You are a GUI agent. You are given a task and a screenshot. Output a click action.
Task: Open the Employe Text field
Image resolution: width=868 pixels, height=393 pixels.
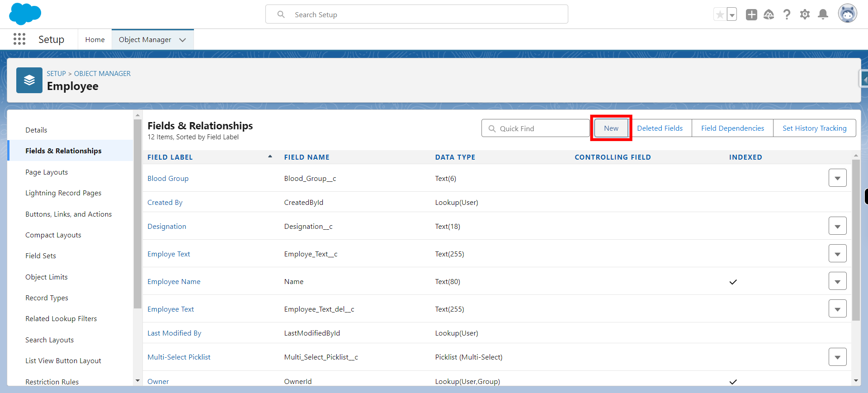point(169,254)
